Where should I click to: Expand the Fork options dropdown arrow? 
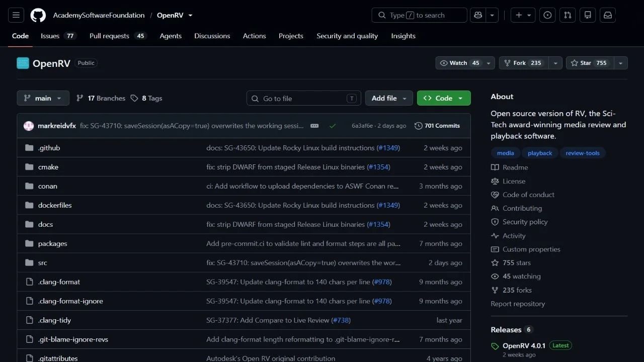[555, 63]
